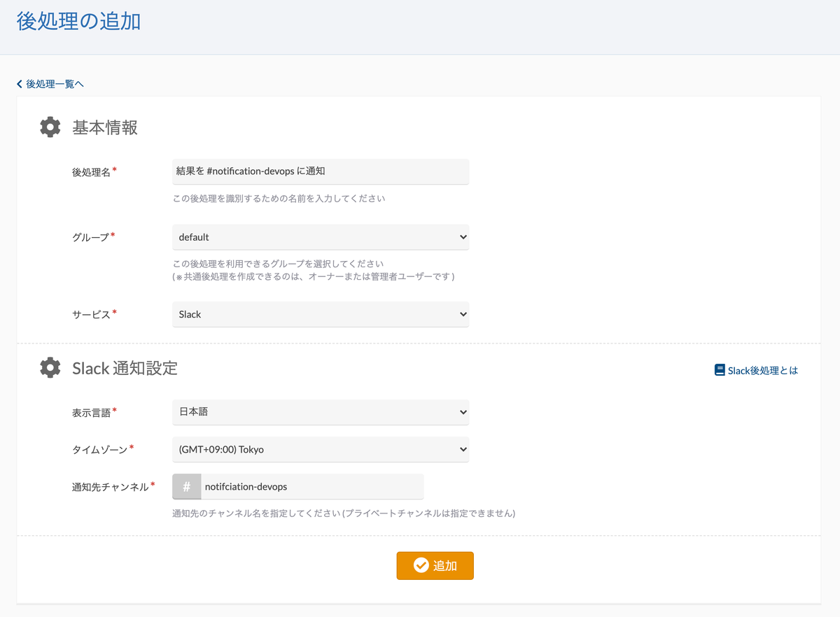Click the chevron arrow on the 表示言語 selector

(463, 412)
